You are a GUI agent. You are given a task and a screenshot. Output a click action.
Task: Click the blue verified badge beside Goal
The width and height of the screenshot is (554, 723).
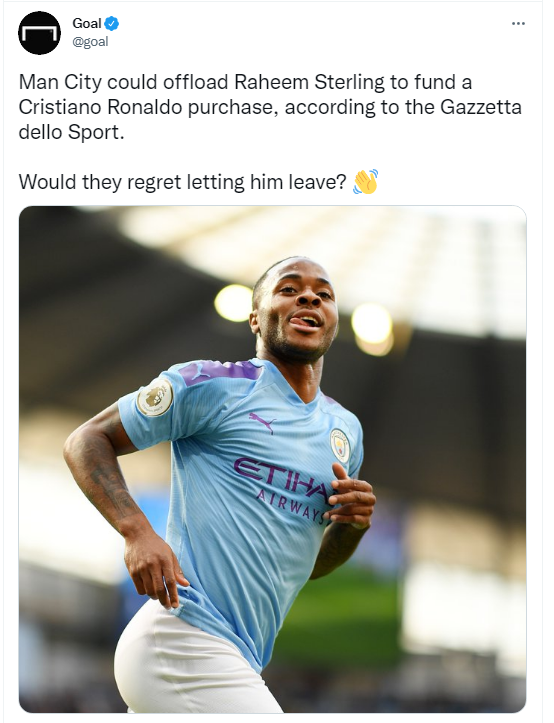112,23
